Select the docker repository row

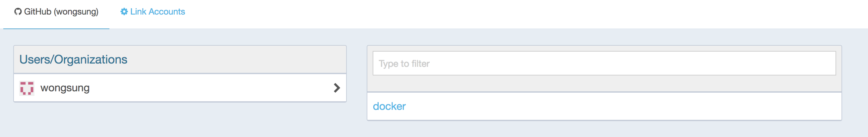click(604, 106)
